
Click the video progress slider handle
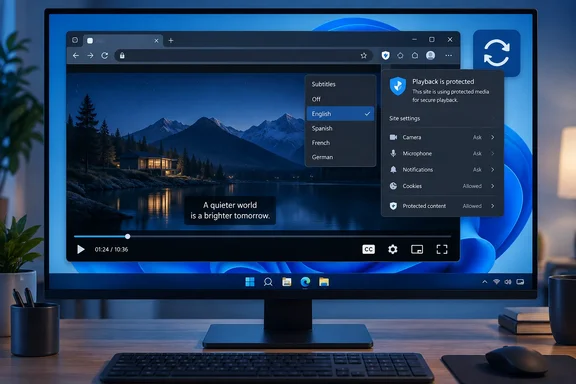point(127,236)
